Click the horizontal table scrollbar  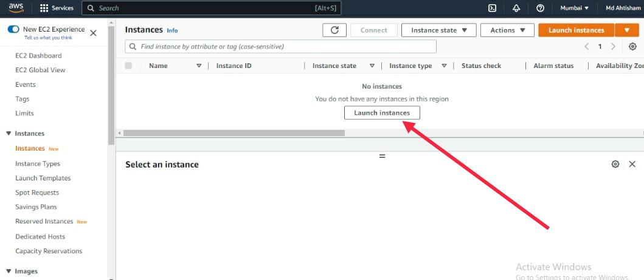234,133
